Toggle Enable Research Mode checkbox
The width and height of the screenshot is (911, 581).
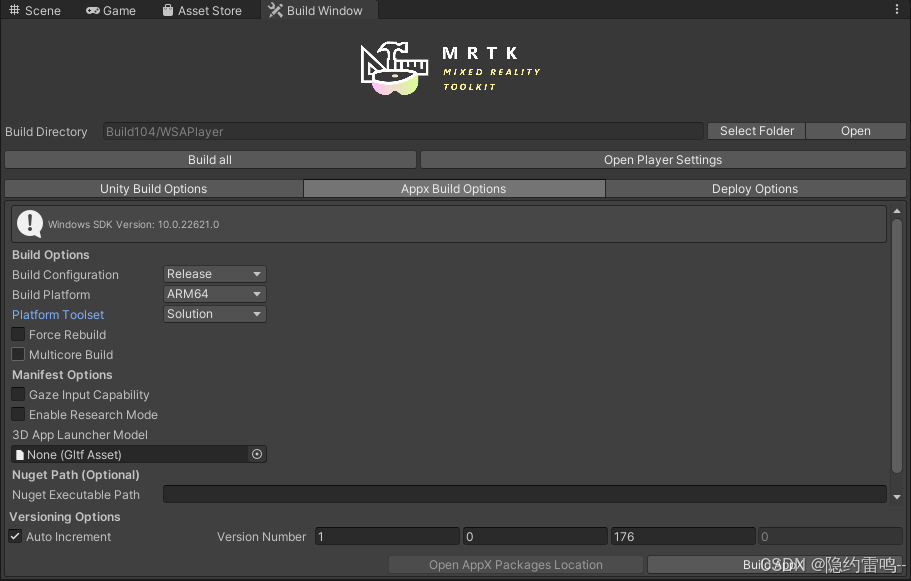click(18, 414)
